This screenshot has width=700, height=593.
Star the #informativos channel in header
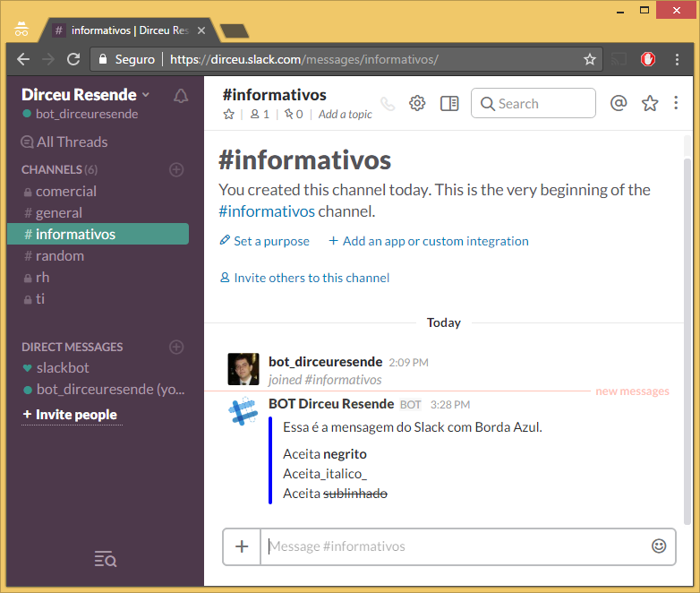pos(229,114)
